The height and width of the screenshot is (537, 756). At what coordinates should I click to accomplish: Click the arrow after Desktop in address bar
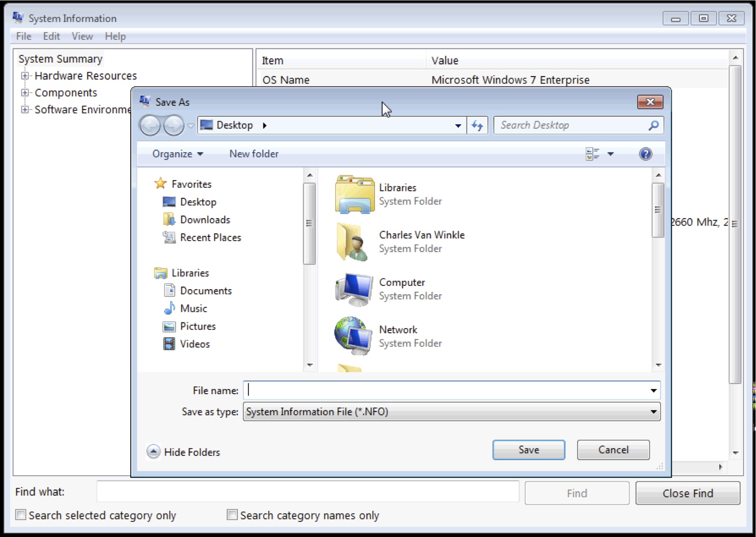[x=264, y=125]
